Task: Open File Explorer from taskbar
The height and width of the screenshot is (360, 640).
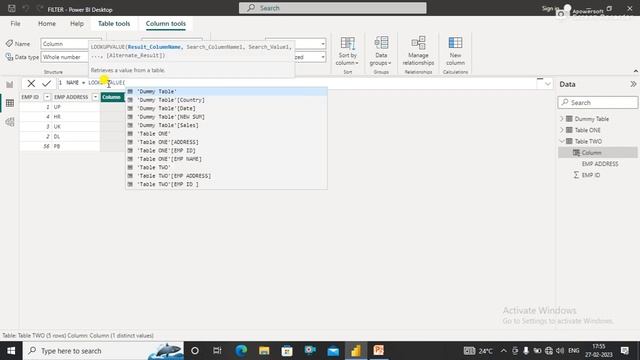Action: pos(264,351)
